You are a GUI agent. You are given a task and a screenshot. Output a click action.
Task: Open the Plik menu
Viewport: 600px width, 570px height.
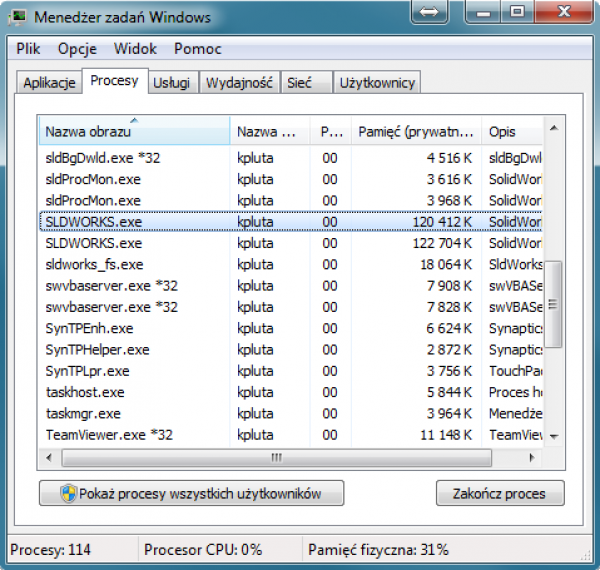(28, 49)
